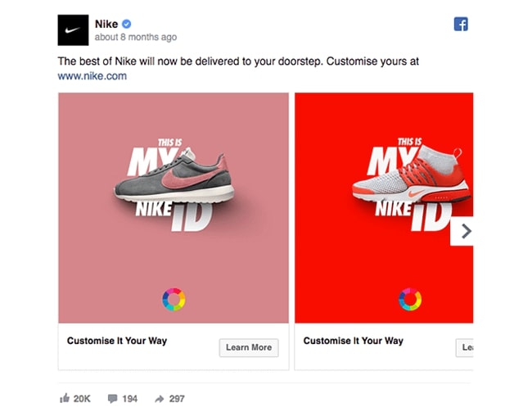
Task: Click the Facebook logo icon
Action: click(461, 25)
